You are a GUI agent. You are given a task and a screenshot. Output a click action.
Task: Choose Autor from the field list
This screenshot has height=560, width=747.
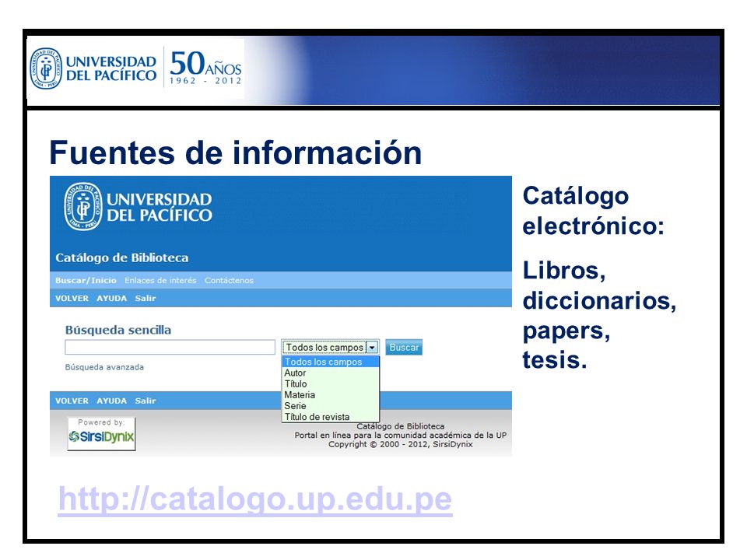point(331,373)
